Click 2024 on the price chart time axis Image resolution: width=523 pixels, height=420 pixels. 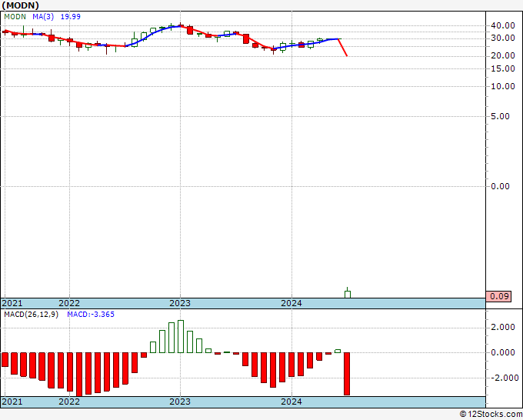(x=291, y=303)
